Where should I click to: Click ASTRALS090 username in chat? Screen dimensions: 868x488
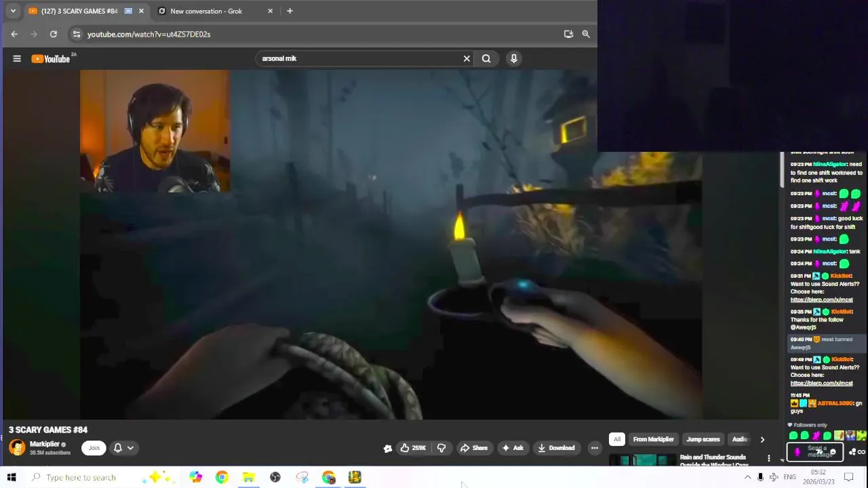[x=834, y=403]
